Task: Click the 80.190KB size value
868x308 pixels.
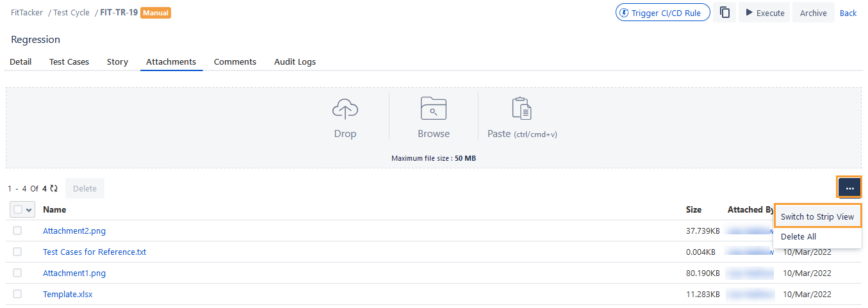Action: coord(703,273)
